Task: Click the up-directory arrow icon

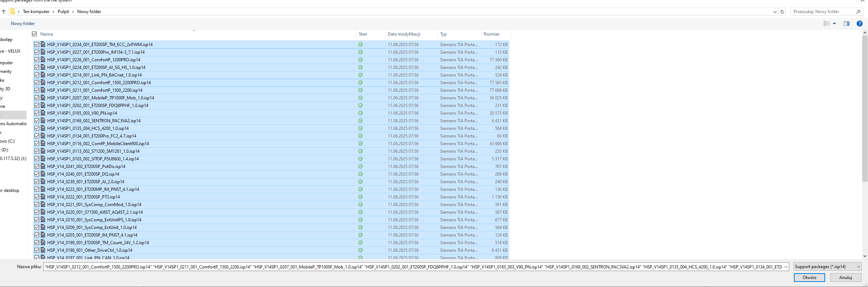Action: click(4, 12)
